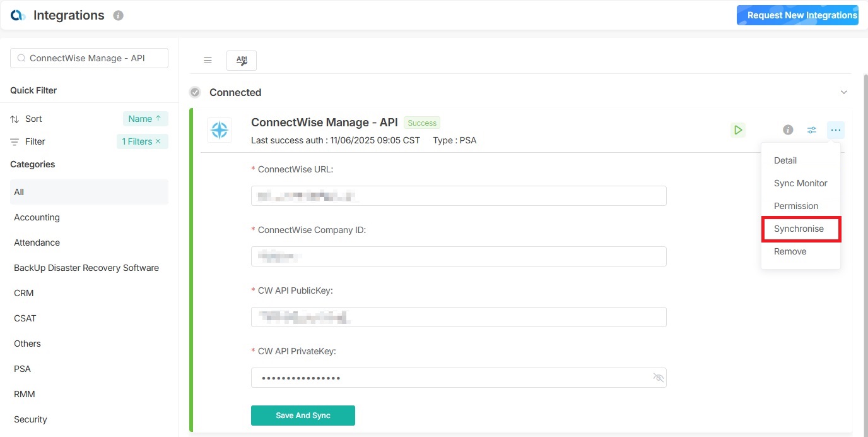Switch to the API view icon
This screenshot has width=868, height=437.
[242, 61]
